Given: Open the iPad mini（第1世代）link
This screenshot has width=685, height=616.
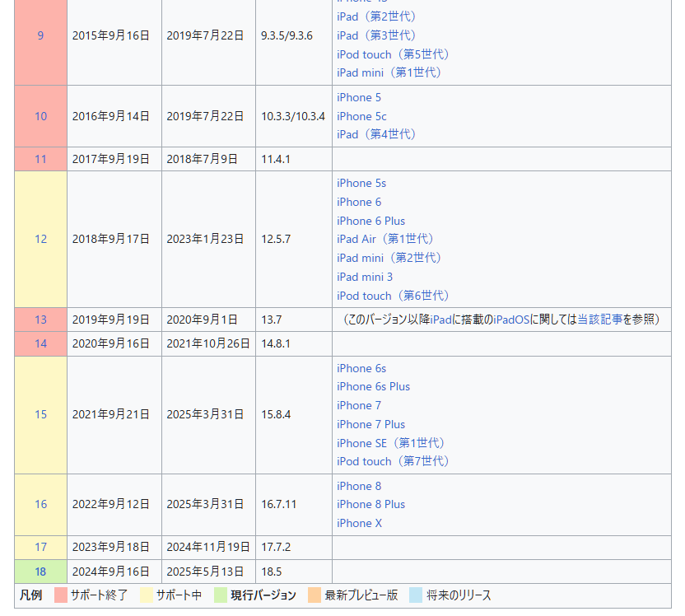Looking at the screenshot, I should point(389,72).
